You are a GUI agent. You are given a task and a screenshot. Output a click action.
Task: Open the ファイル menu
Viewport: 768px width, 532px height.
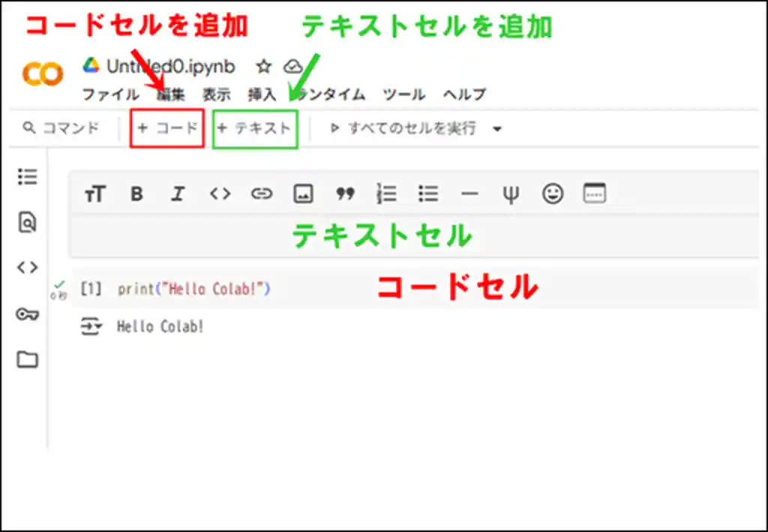[x=110, y=94]
